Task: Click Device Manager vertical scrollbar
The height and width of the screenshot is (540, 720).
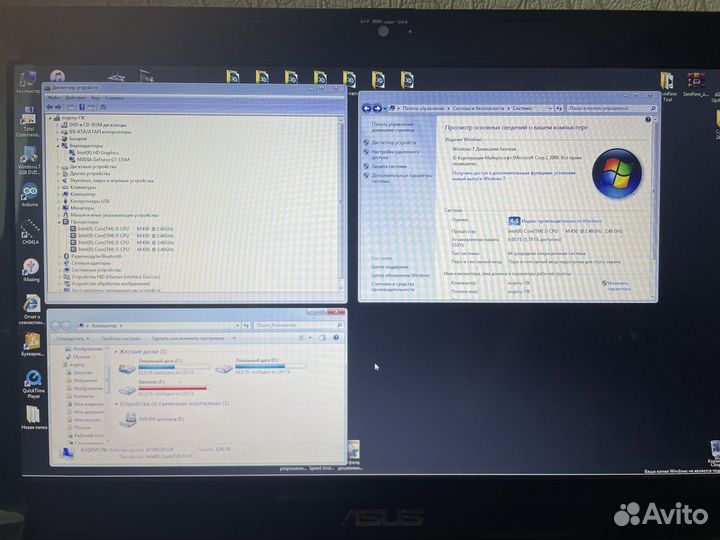Action: pyautogui.click(x=341, y=203)
